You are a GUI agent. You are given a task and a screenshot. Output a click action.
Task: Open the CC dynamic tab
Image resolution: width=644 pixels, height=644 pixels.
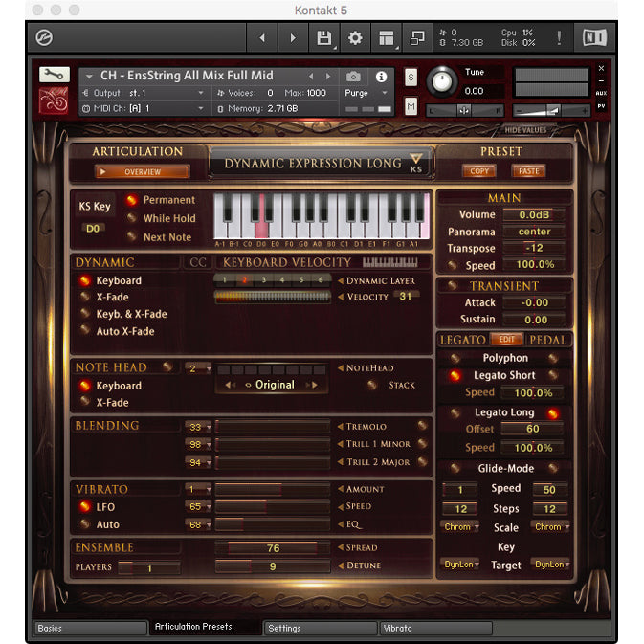point(197,262)
